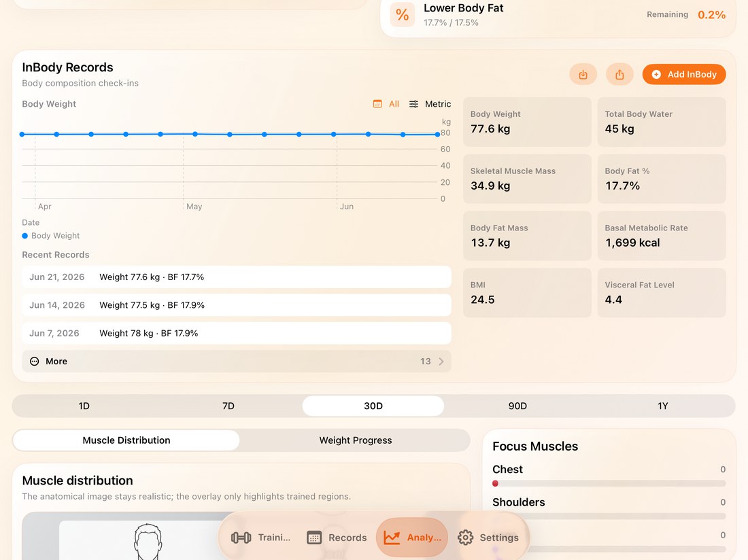Click the Lower Body Fat goal row
The width and height of the screenshot is (748, 560).
tap(558, 15)
